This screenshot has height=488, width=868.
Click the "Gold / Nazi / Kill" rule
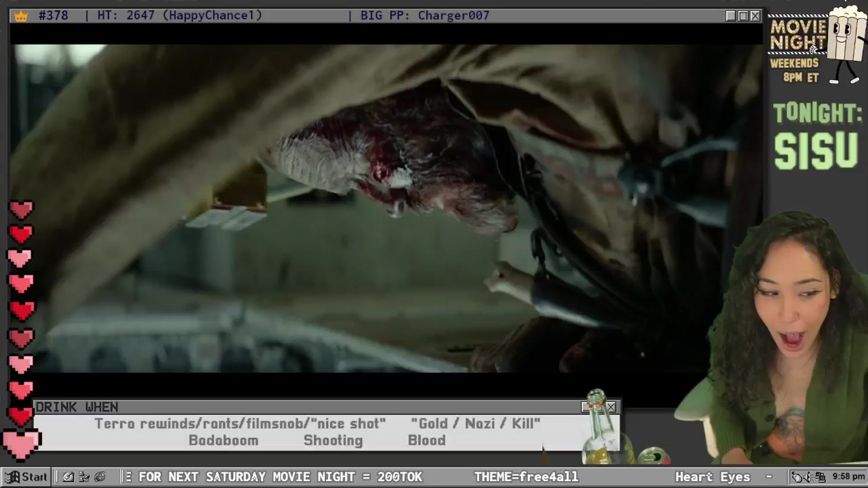[475, 424]
